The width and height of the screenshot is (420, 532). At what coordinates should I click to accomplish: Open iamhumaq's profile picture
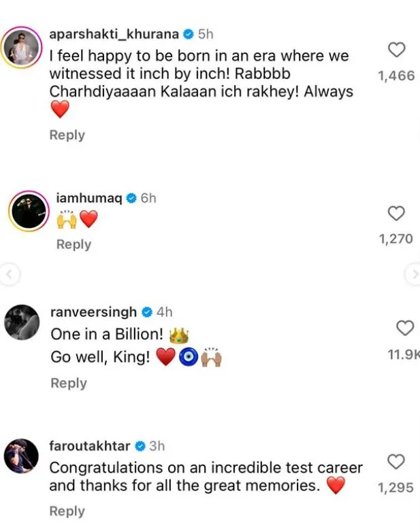pyautogui.click(x=28, y=212)
